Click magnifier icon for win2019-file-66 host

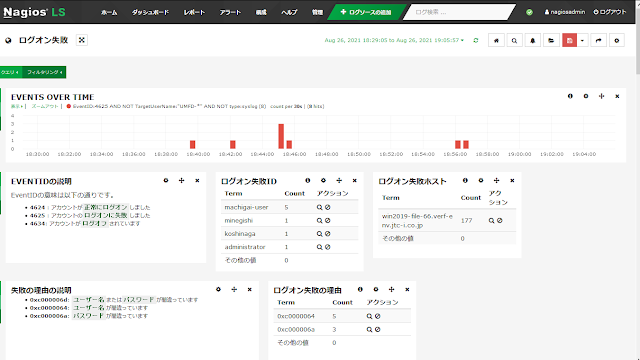point(491,220)
